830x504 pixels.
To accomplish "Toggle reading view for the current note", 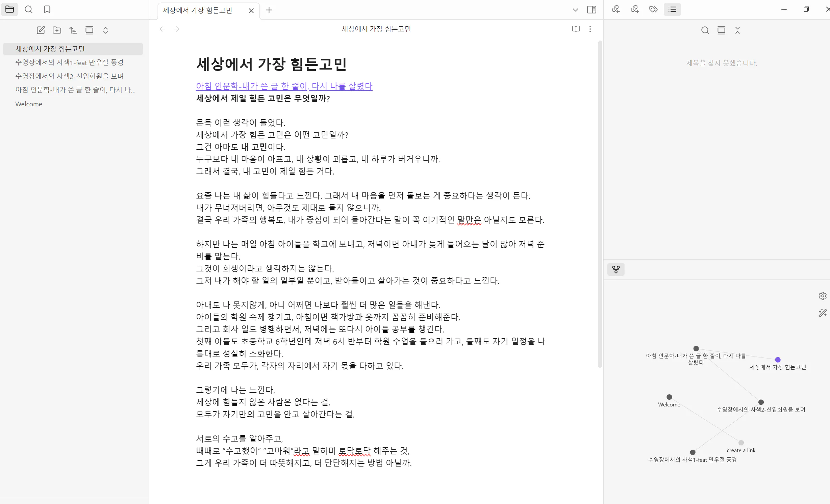I will [575, 29].
